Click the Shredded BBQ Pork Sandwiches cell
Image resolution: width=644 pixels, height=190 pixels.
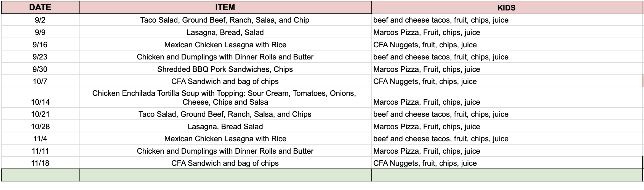(225, 69)
